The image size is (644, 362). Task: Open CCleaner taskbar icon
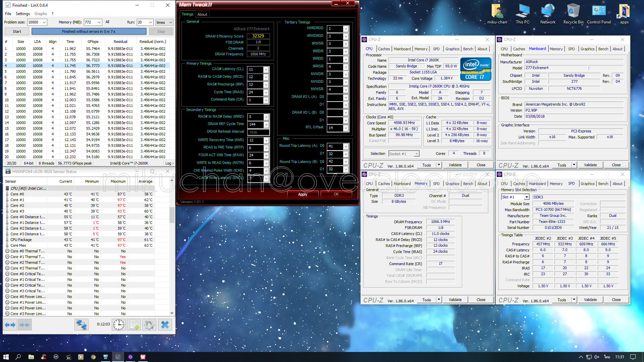(43, 357)
